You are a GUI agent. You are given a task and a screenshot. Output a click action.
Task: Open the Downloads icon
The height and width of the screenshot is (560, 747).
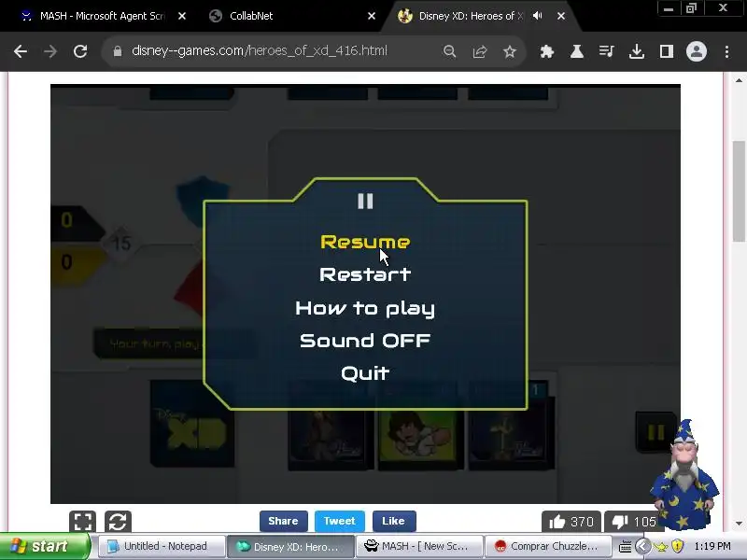[x=637, y=51]
